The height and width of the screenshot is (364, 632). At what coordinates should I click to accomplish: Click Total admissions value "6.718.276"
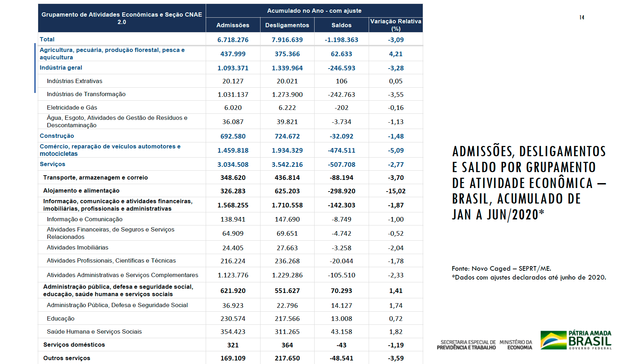[233, 40]
